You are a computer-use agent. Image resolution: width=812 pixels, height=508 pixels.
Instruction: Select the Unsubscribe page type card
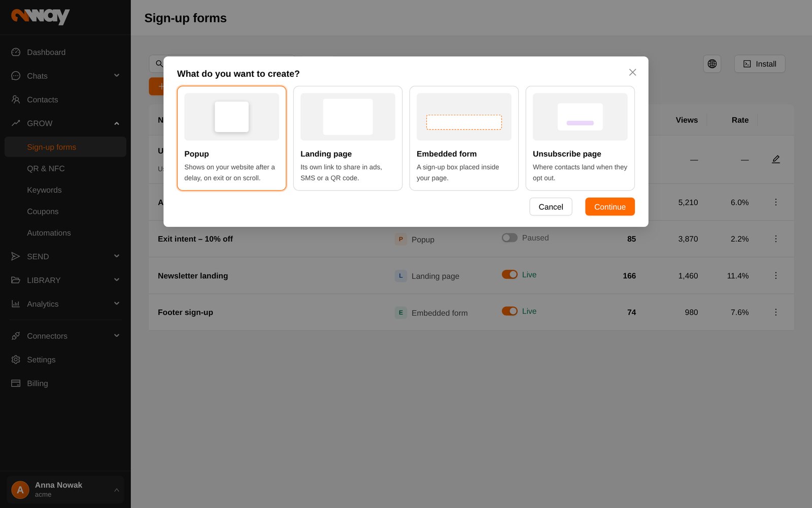click(x=580, y=138)
